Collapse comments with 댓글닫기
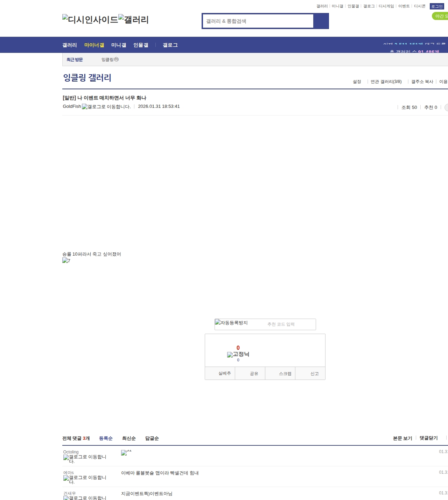The width and height of the screenshot is (448, 500). 428,438
